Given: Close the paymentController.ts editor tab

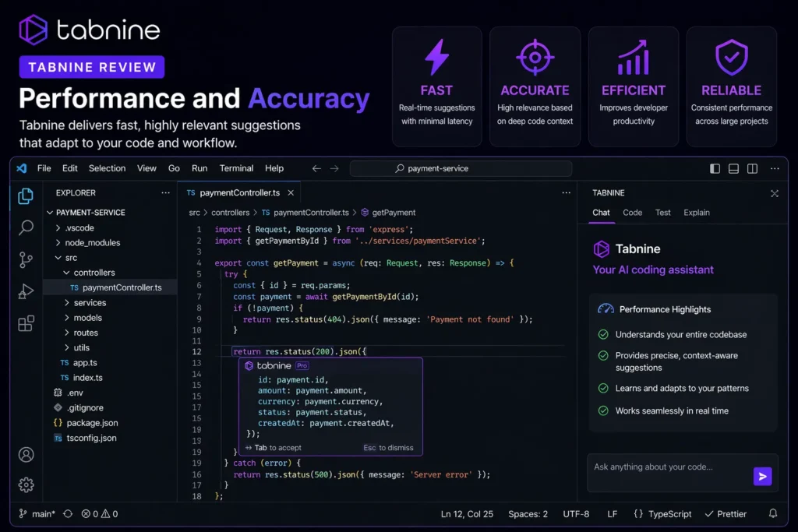Looking at the screenshot, I should (x=291, y=192).
